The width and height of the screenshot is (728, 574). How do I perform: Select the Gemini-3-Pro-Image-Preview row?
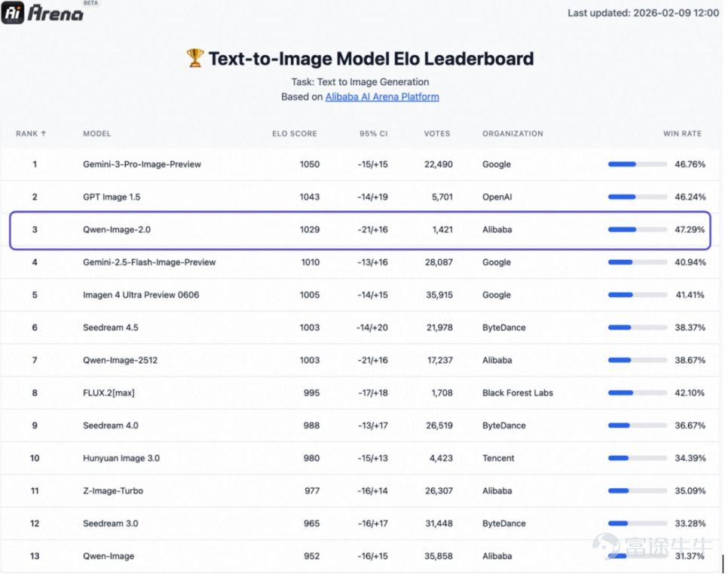pyautogui.click(x=360, y=164)
